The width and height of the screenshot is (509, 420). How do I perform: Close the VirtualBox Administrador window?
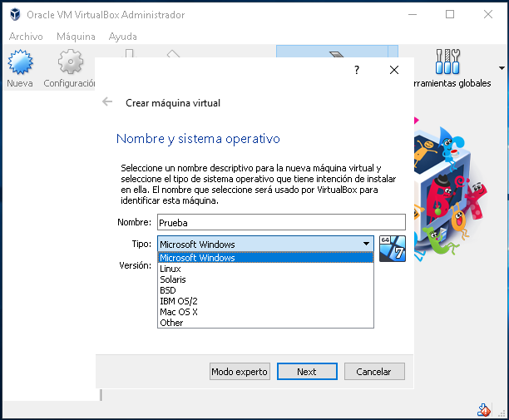pyautogui.click(x=488, y=14)
